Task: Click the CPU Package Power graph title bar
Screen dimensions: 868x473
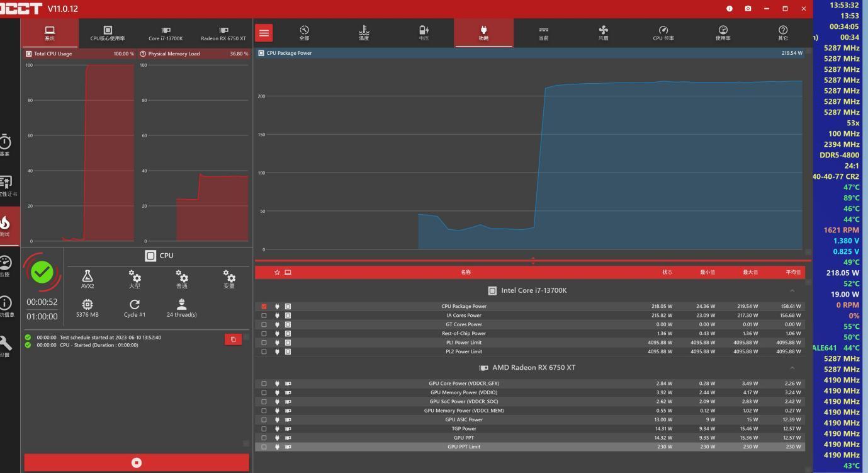Action: 531,53
